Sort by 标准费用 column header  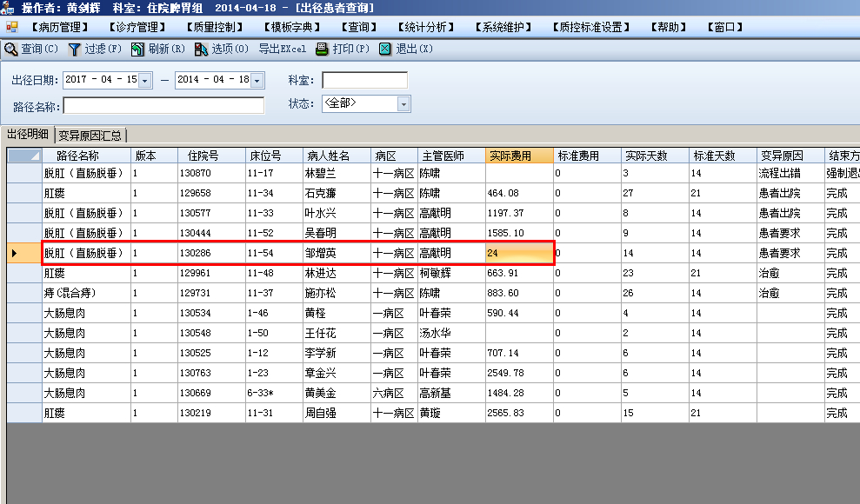(587, 156)
